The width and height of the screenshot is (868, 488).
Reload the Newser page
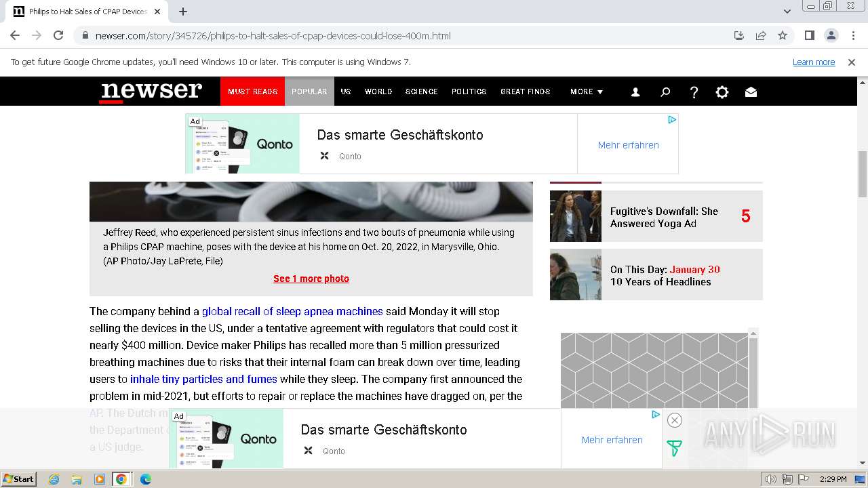58,35
